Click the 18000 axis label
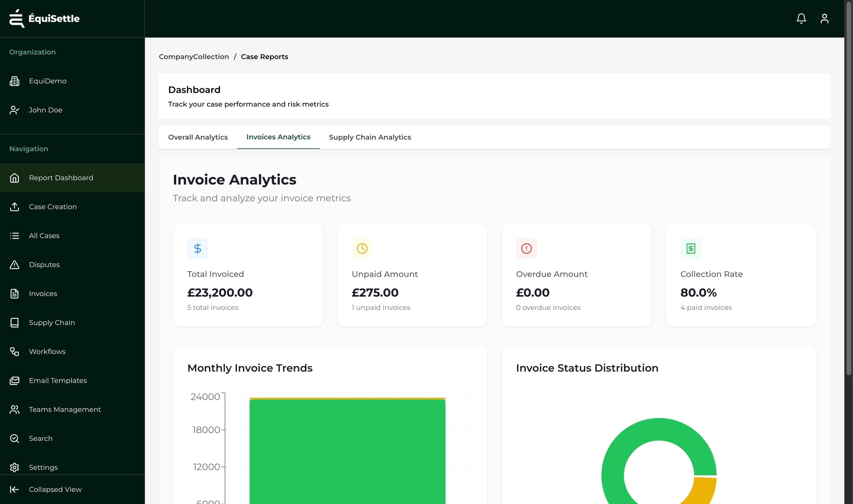Image resolution: width=853 pixels, height=504 pixels. (206, 430)
